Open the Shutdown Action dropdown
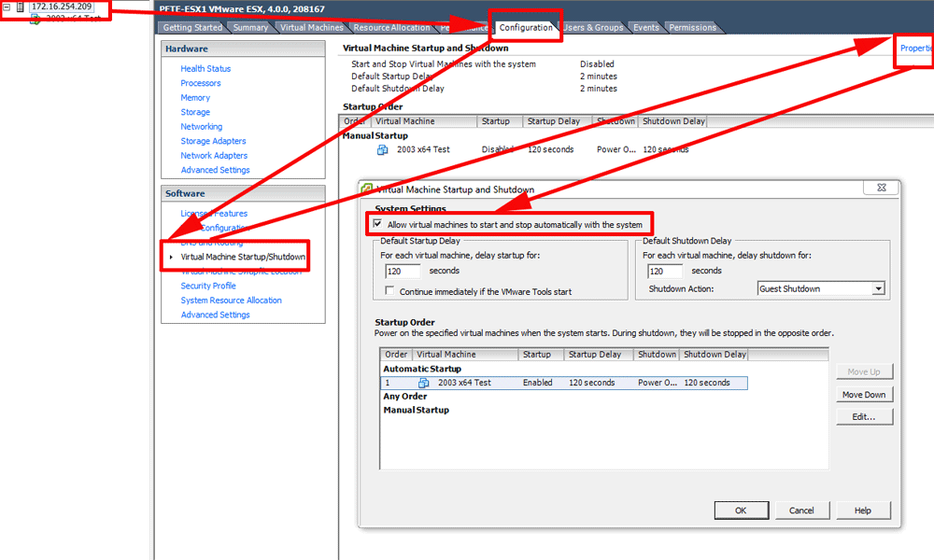Image resolution: width=934 pixels, height=560 pixels. (x=878, y=288)
